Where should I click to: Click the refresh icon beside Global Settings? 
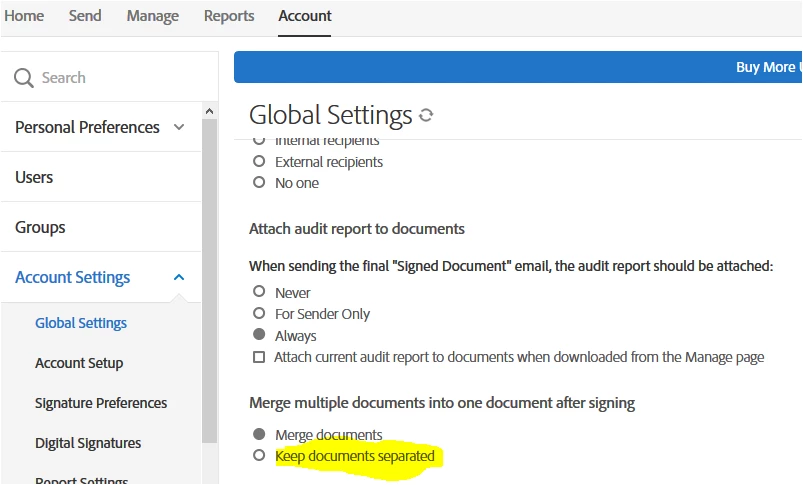coord(426,115)
